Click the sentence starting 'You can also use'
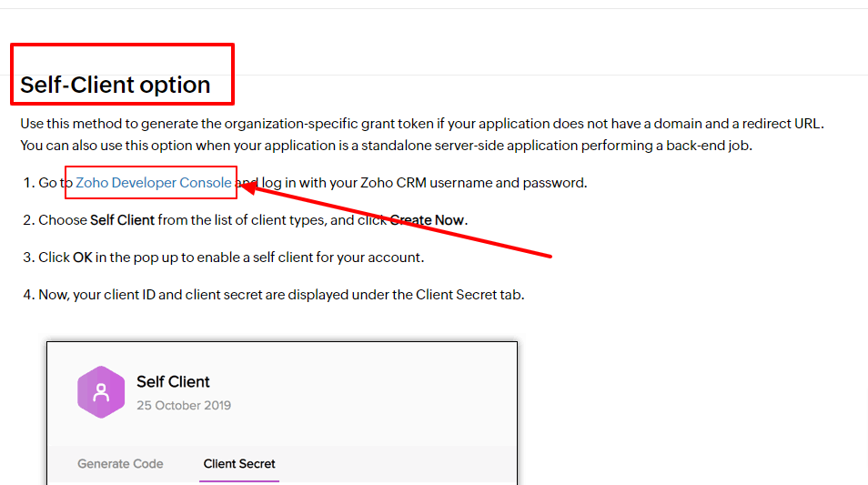Image resolution: width=868 pixels, height=485 pixels. click(x=387, y=146)
